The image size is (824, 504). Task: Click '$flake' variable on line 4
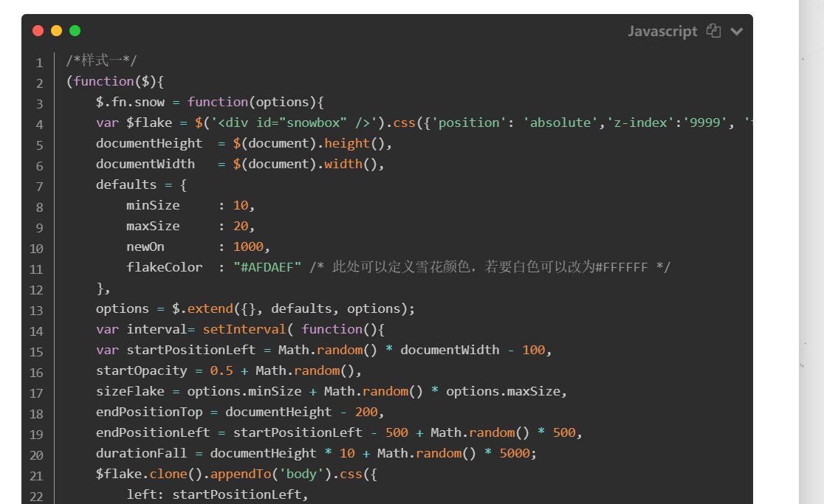pyautogui.click(x=148, y=122)
